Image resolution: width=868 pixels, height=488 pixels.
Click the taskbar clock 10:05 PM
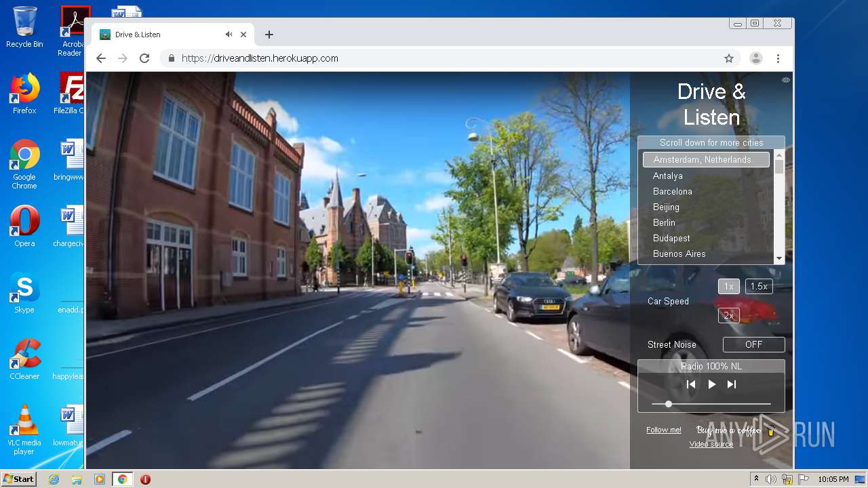tap(833, 479)
